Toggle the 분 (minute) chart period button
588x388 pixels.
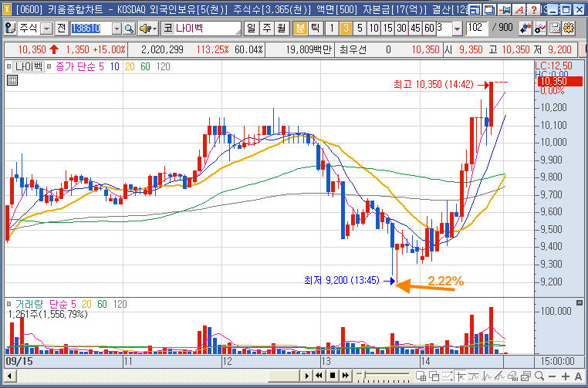pos(300,28)
